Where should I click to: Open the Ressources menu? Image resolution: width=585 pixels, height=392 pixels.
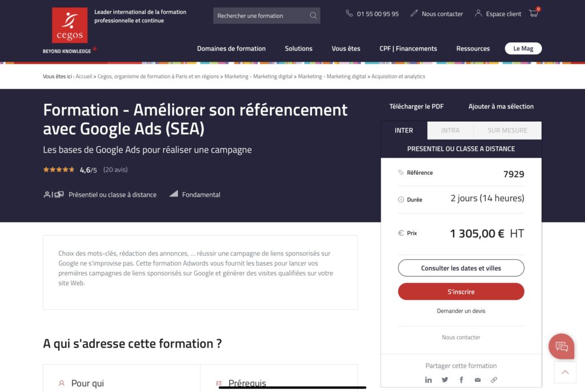point(473,49)
